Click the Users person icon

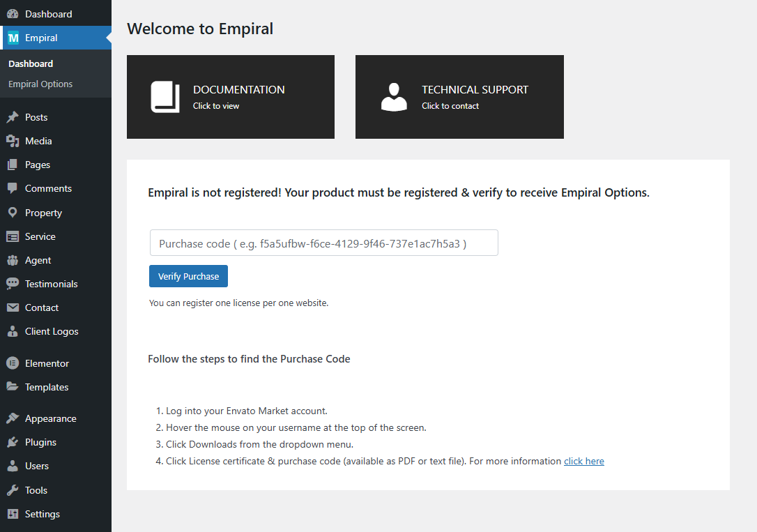(x=13, y=466)
